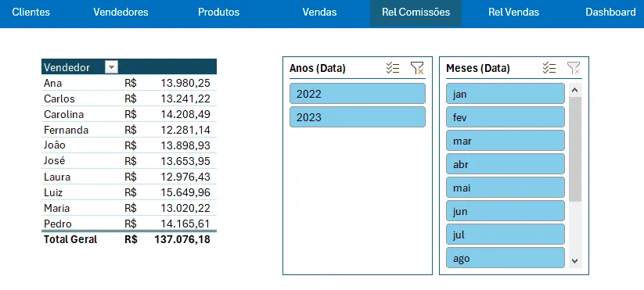Select the fev month slicer item
644x290 pixels.
505,117
